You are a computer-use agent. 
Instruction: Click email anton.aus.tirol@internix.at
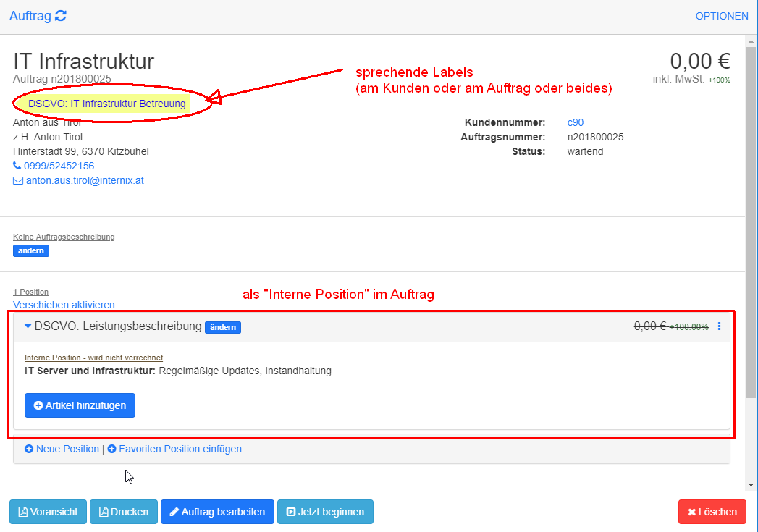[x=85, y=180]
